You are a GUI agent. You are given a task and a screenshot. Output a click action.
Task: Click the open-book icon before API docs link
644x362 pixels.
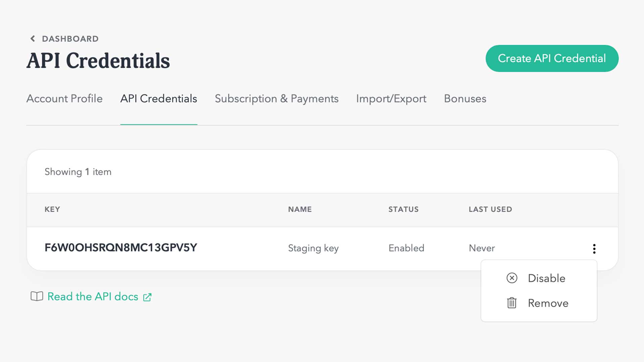pyautogui.click(x=37, y=296)
